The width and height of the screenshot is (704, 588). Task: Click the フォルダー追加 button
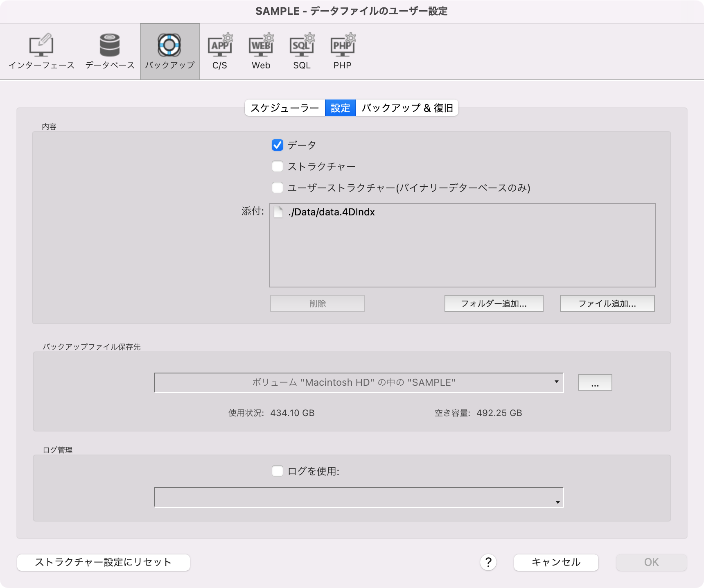click(x=494, y=303)
